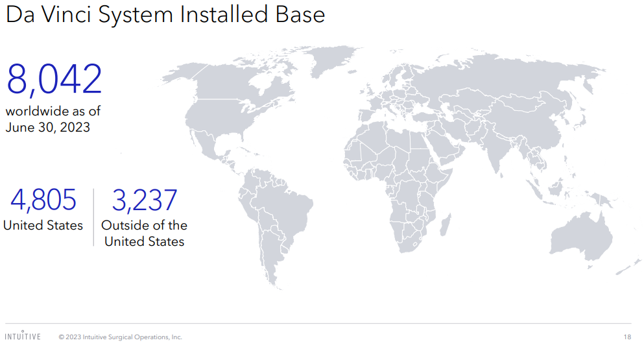
Task: Click the page number 18 in the footer
Action: pyautogui.click(x=627, y=337)
